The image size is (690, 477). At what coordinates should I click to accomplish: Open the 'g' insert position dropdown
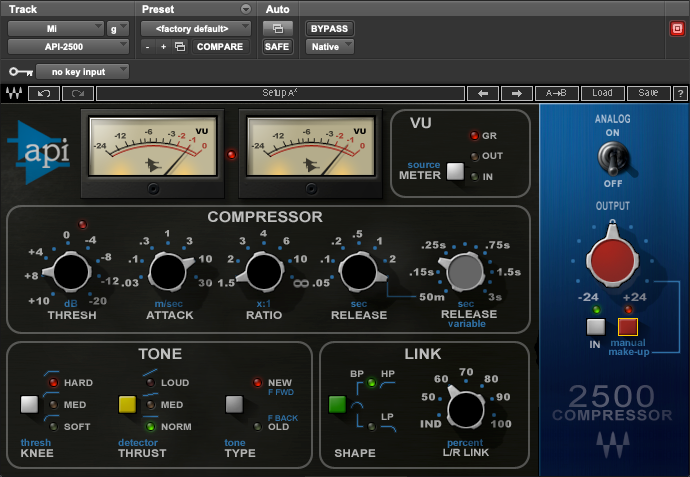point(117,29)
